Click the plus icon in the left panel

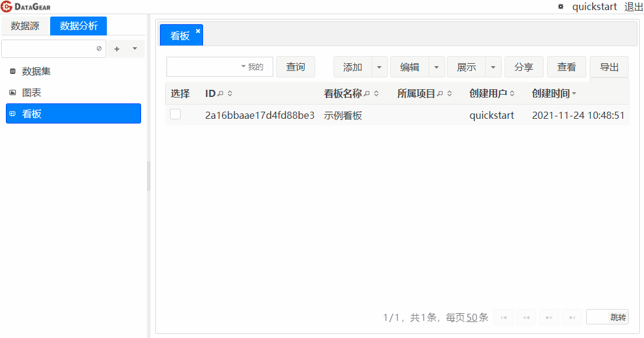[x=117, y=49]
